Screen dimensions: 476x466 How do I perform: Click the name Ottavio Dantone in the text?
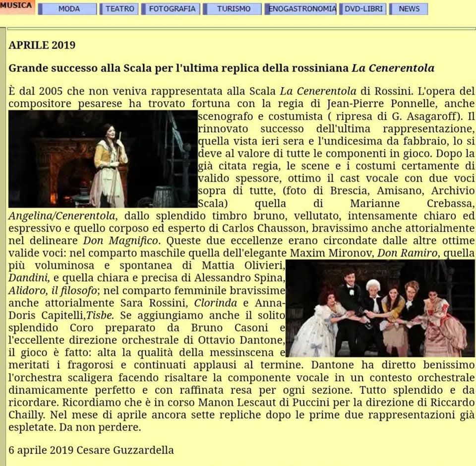(x=241, y=340)
